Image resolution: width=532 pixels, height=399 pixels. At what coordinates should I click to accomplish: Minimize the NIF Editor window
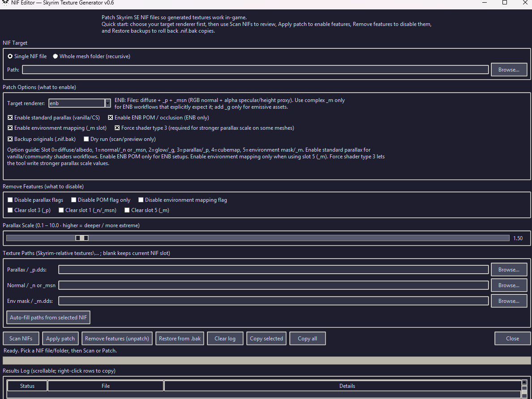click(485, 3)
